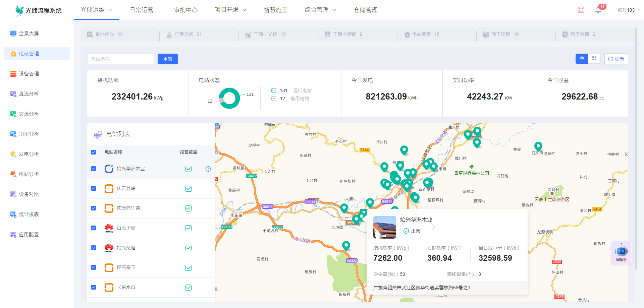Open the 审批中心 top menu
This screenshot has height=308, width=644.
(186, 10)
